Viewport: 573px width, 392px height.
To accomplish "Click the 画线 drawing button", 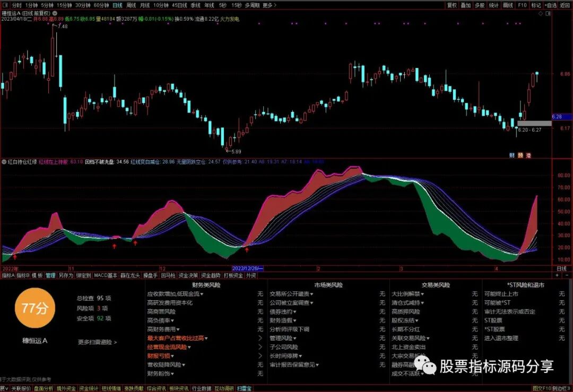I will (x=508, y=5).
